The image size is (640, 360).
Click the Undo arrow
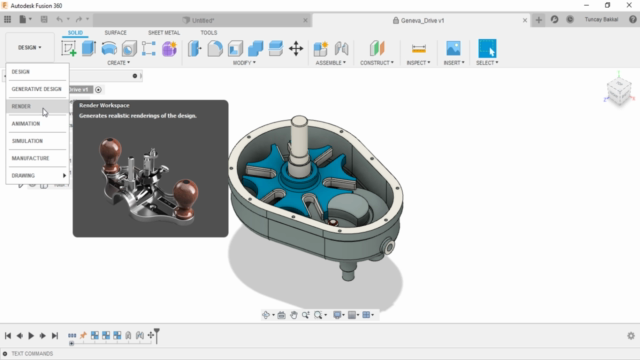tap(60, 19)
